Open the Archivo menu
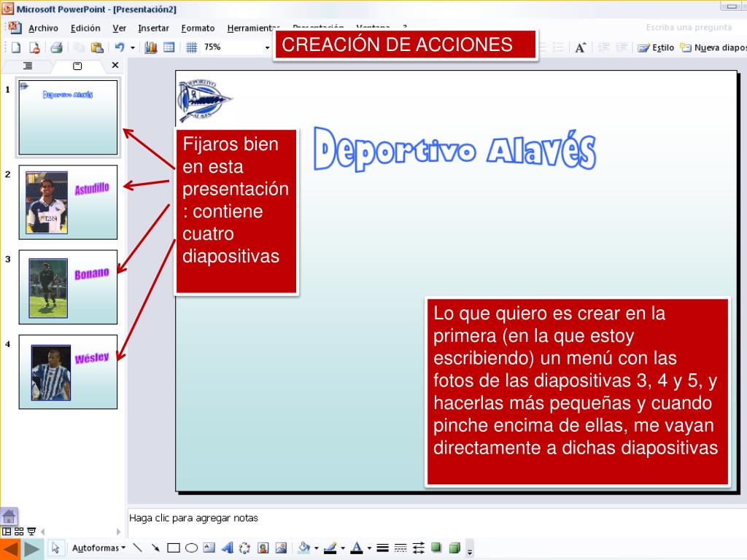The width and height of the screenshot is (747, 560). click(x=43, y=28)
